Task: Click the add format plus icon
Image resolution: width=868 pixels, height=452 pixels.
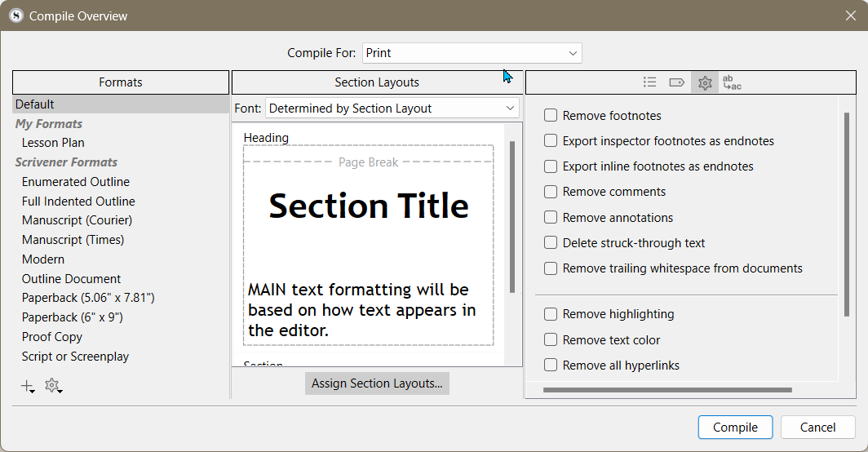Action: point(27,386)
